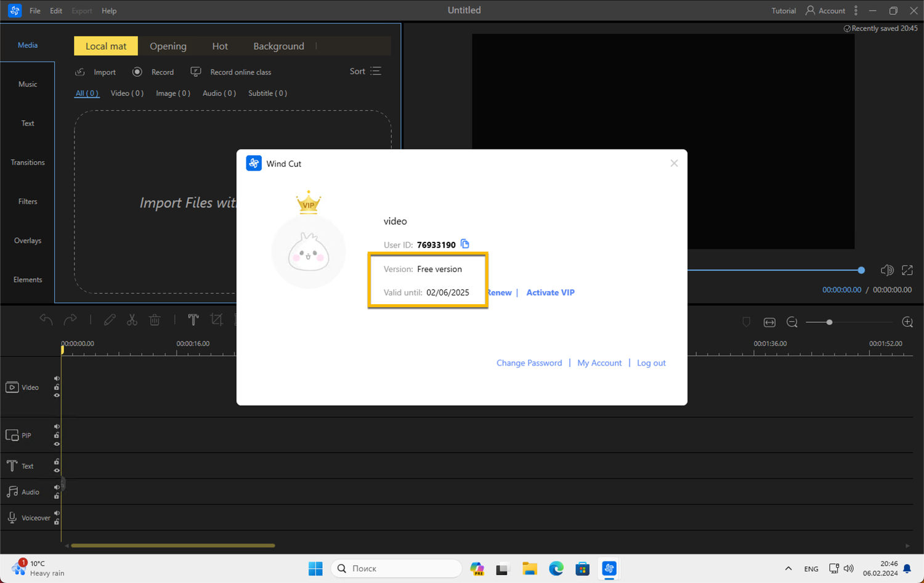Switch to the Background tab
Image resolution: width=924 pixels, height=583 pixels.
pos(278,46)
